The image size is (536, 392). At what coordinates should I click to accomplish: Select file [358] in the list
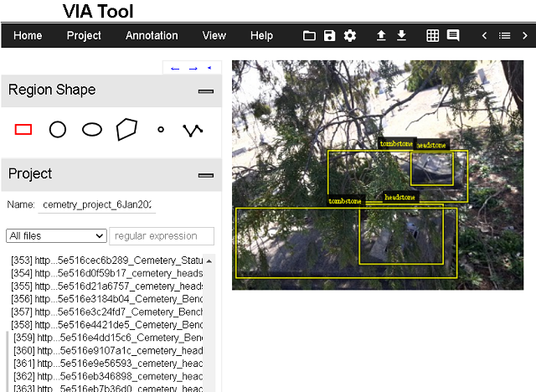pyautogui.click(x=106, y=325)
